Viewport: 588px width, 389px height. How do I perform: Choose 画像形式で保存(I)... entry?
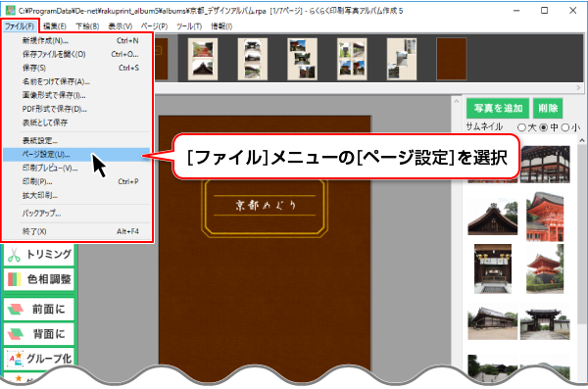click(x=76, y=95)
